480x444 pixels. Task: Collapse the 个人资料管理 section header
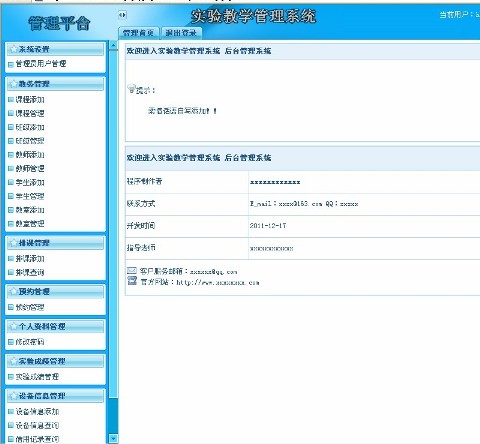pyautogui.click(x=55, y=326)
